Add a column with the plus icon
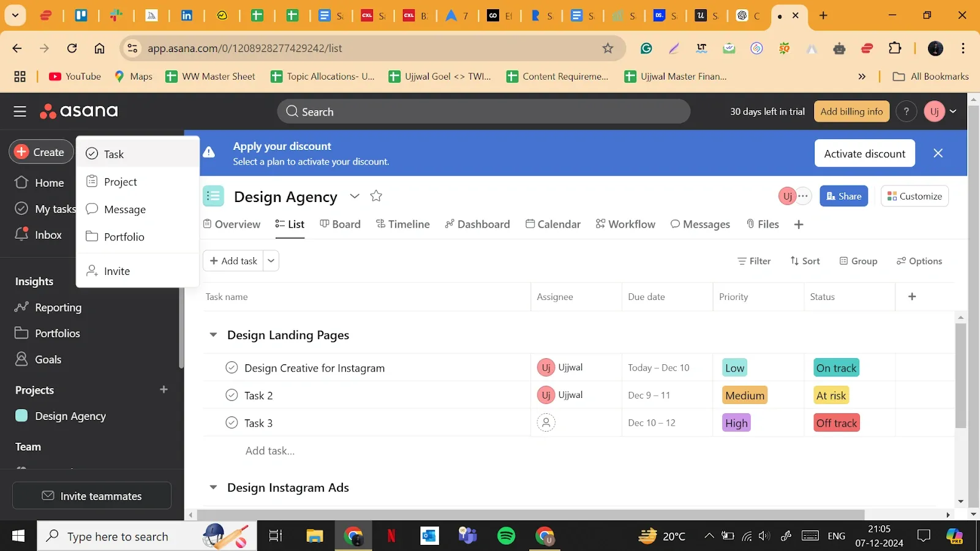 pyautogui.click(x=912, y=297)
